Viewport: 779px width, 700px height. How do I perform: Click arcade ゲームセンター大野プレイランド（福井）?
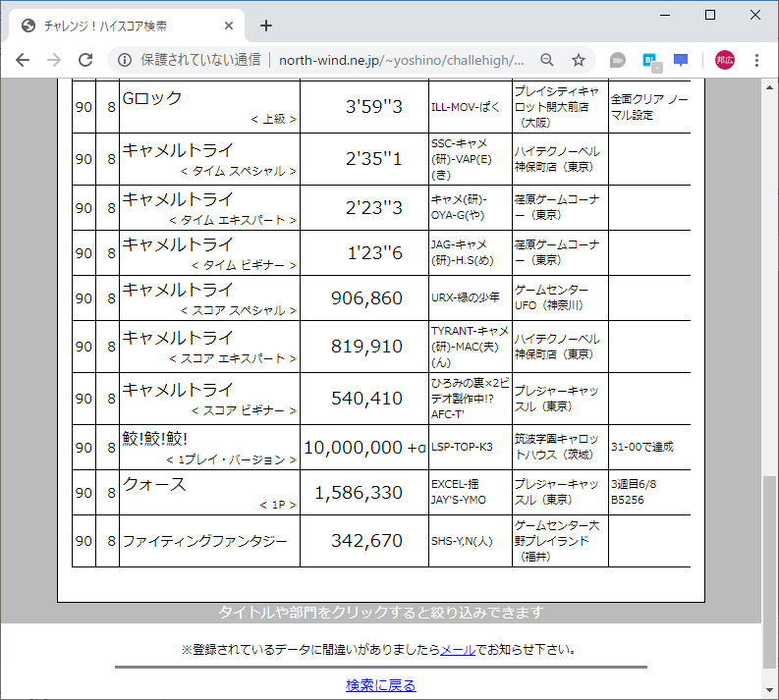pyautogui.click(x=557, y=541)
